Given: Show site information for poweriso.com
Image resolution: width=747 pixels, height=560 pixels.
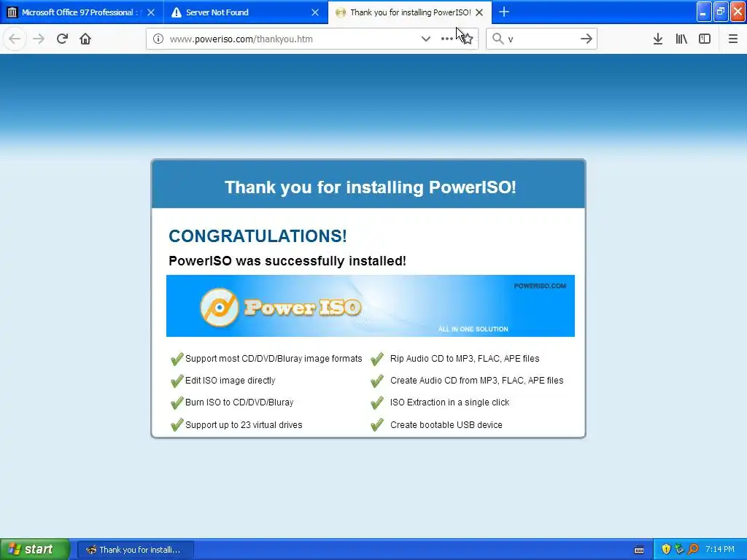Looking at the screenshot, I should [158, 39].
